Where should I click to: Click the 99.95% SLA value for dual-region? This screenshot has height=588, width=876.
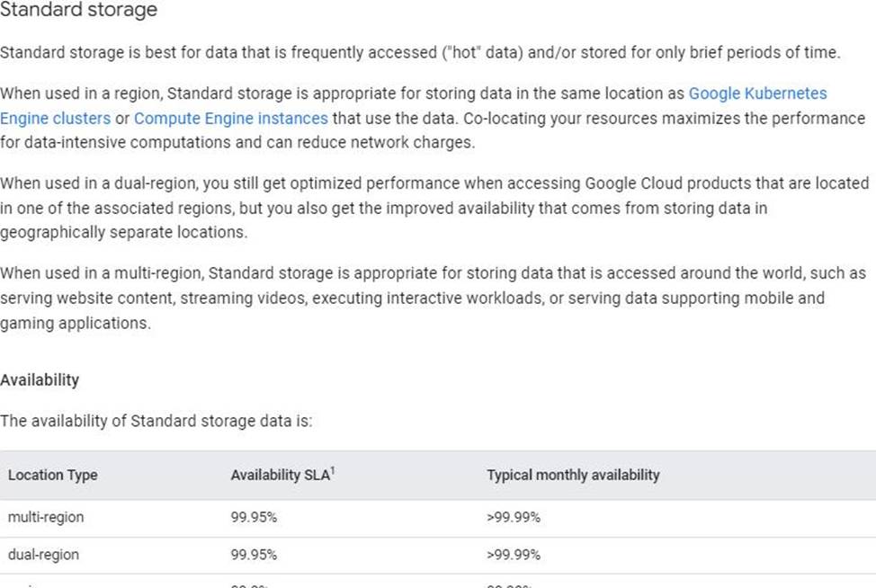(x=254, y=556)
